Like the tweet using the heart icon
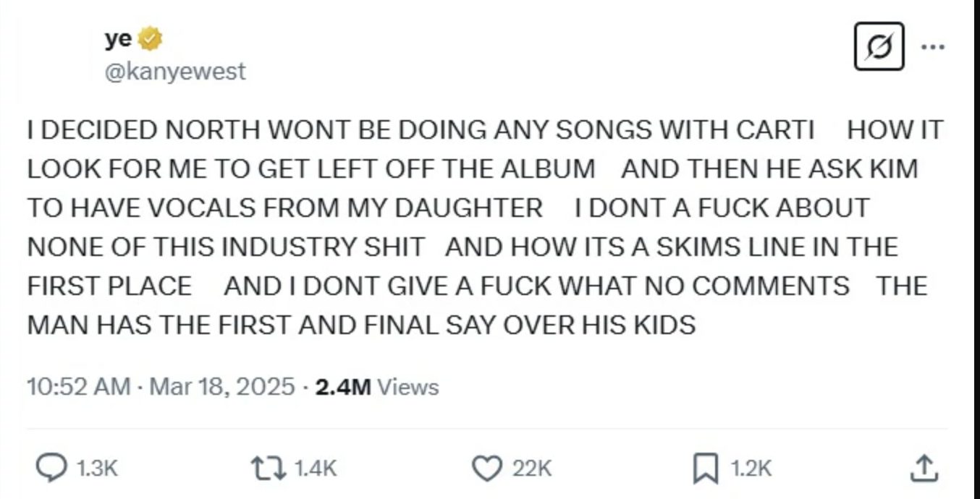Screen dimensions: 980x499 click(489, 467)
